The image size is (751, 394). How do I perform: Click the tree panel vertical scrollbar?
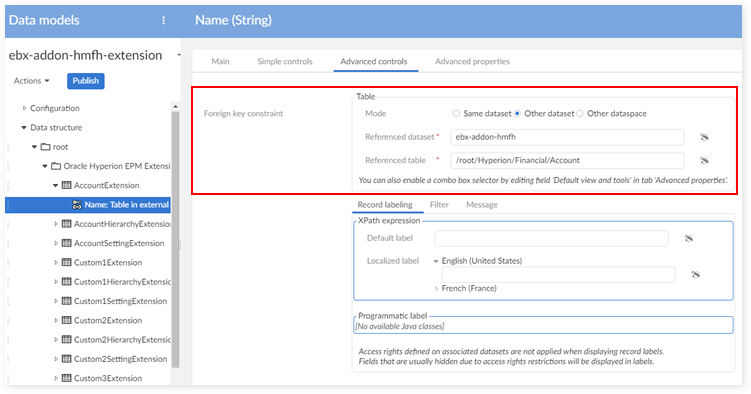click(x=175, y=238)
